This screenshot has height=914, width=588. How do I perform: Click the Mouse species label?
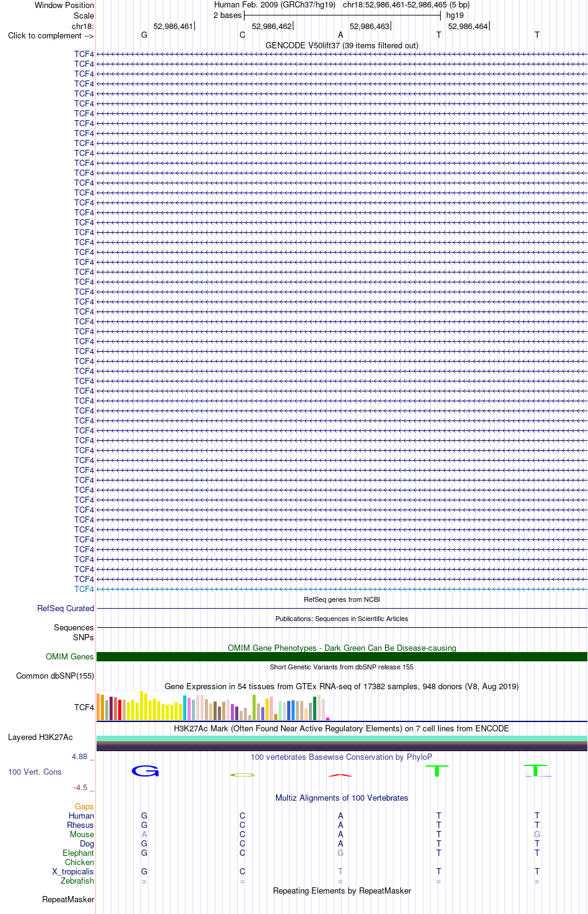82,834
